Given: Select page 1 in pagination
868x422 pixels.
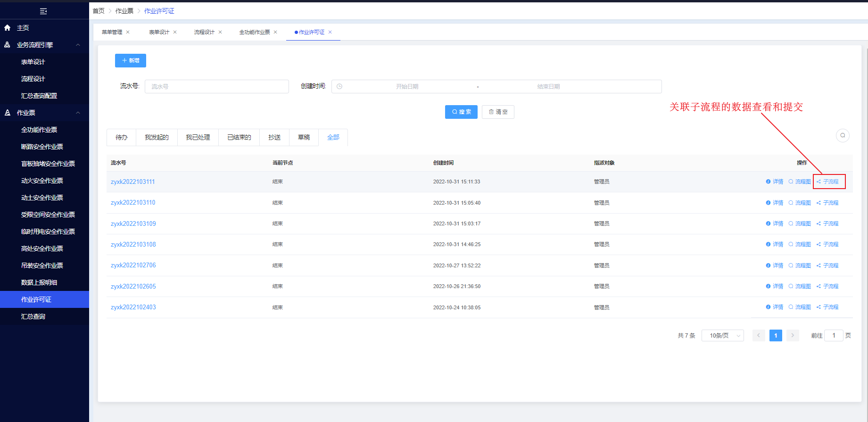Looking at the screenshot, I should (776, 335).
